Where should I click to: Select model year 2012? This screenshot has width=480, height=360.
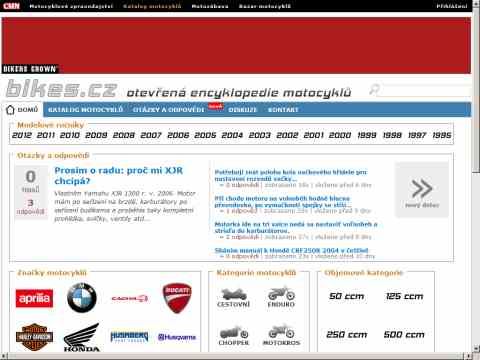click(x=22, y=135)
